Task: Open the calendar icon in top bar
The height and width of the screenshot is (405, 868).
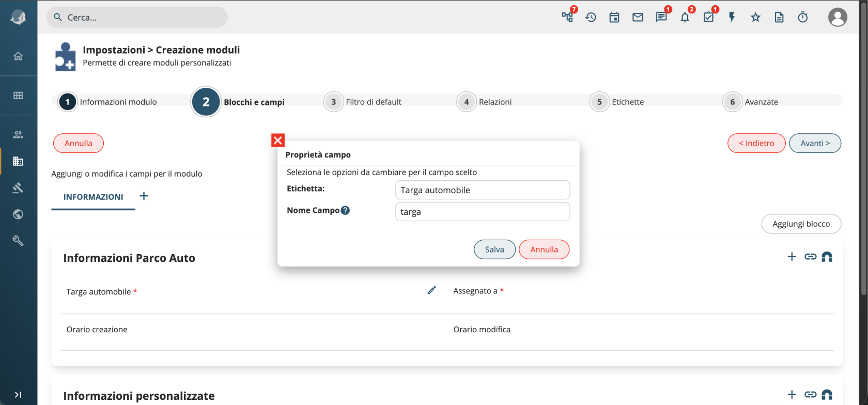Action: pos(614,17)
